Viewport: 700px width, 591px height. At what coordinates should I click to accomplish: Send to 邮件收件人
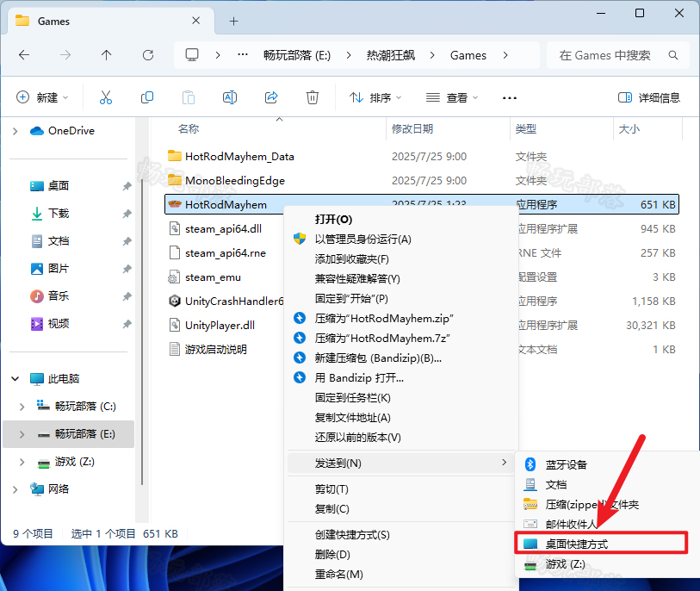tap(571, 524)
